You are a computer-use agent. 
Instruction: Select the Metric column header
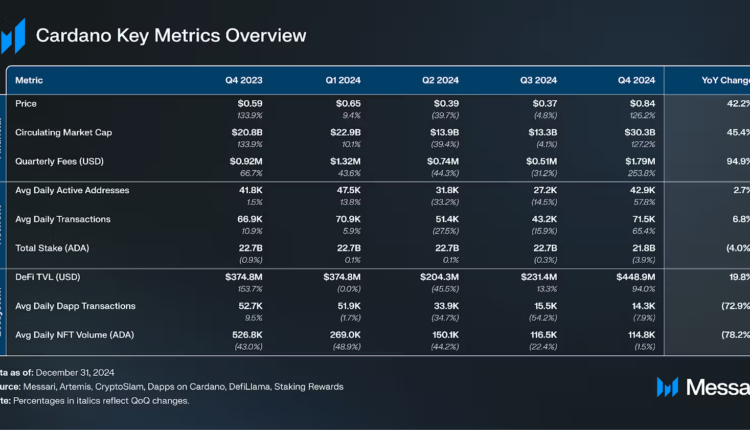click(x=29, y=80)
